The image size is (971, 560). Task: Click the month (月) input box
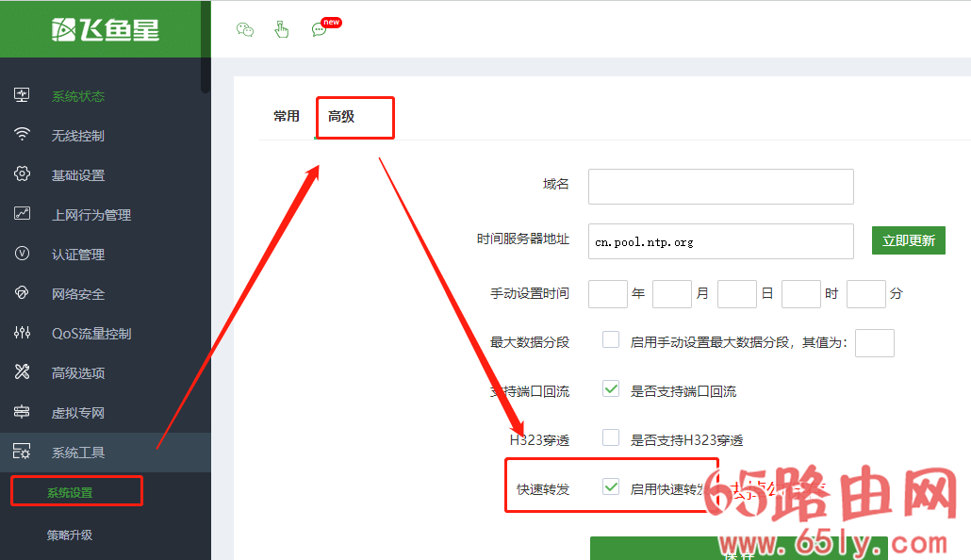[x=672, y=293]
